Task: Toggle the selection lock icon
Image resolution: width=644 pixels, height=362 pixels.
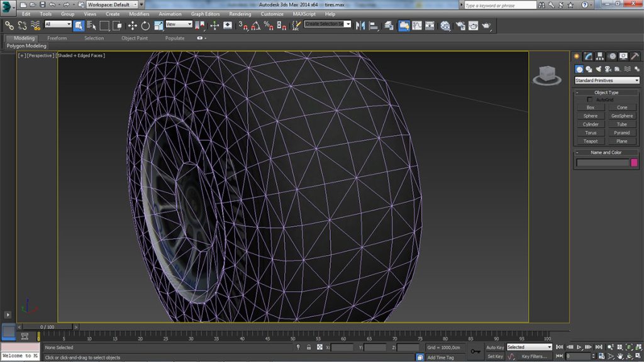Action: 309,347
